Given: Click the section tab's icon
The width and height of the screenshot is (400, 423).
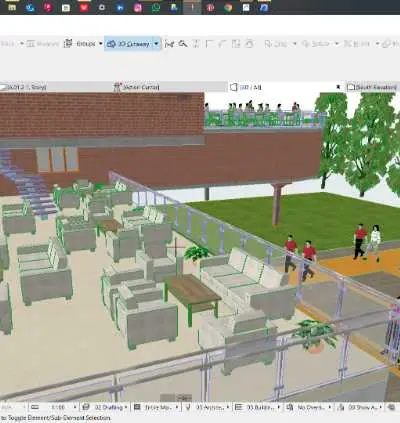Looking at the screenshot, I should coord(117,87).
